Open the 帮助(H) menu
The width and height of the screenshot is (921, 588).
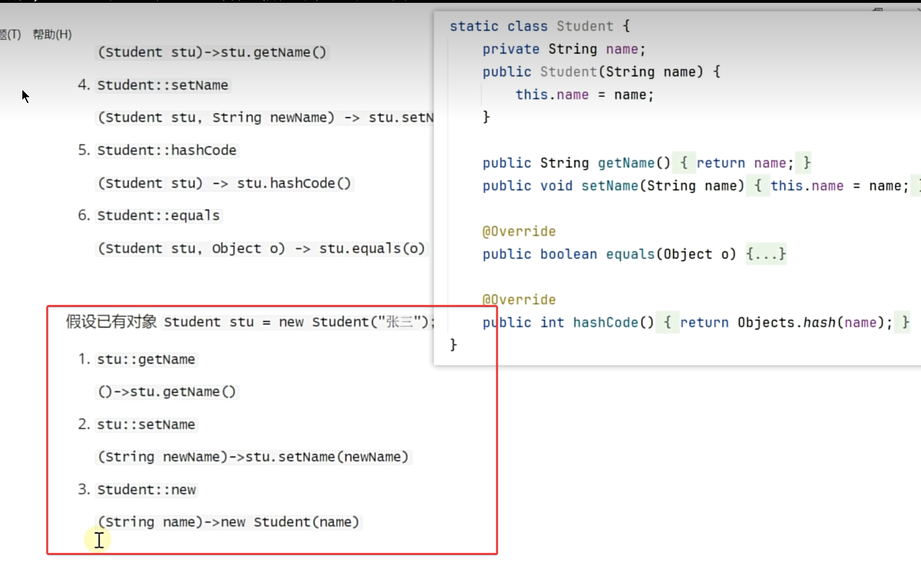pyautogui.click(x=52, y=34)
